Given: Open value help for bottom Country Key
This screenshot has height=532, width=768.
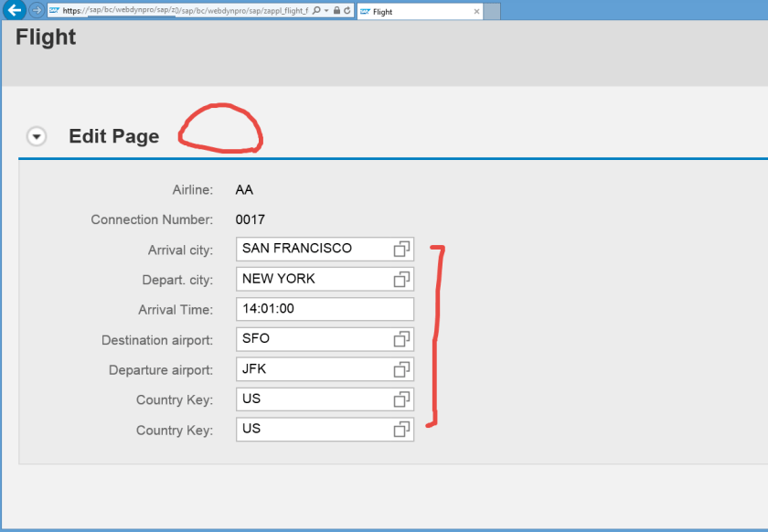Looking at the screenshot, I should point(401,430).
